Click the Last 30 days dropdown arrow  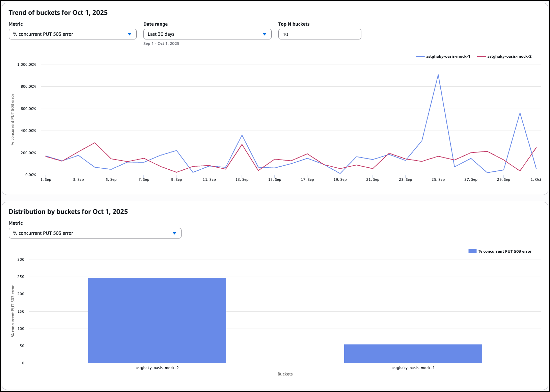click(x=265, y=34)
